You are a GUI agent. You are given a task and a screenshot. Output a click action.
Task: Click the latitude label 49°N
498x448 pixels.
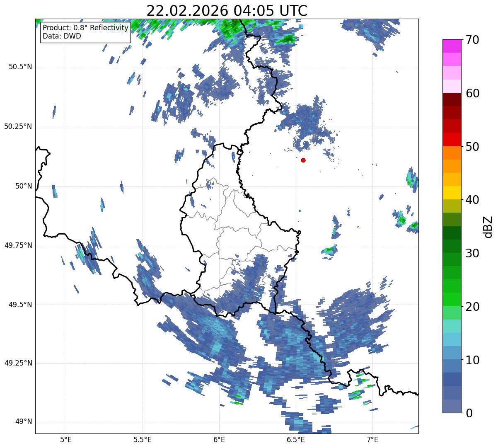point(24,422)
